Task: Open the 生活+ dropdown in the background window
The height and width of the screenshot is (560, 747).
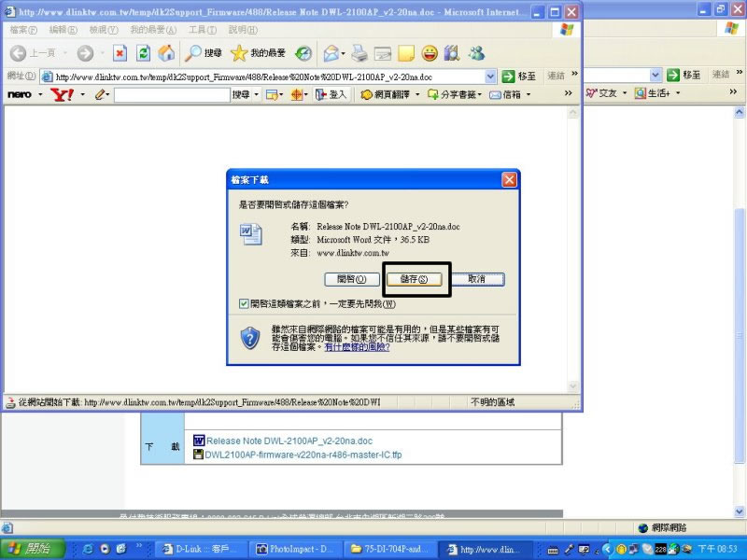Action: click(x=678, y=93)
